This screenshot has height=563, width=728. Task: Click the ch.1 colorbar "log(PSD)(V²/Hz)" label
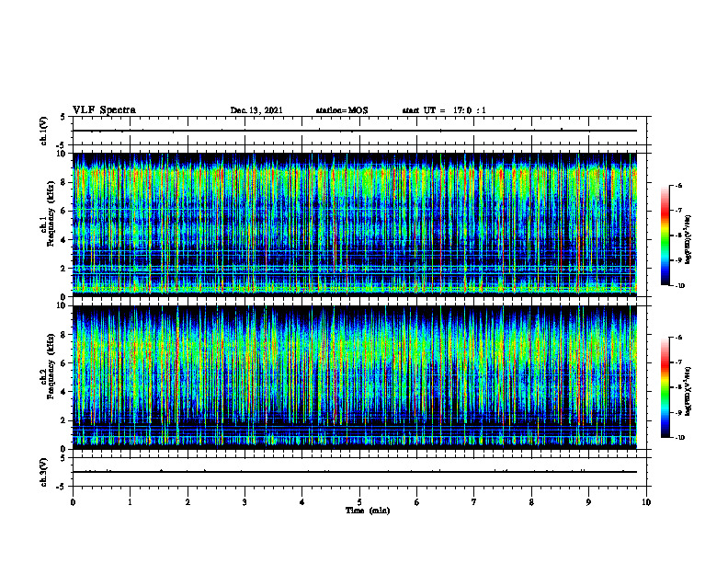(688, 239)
